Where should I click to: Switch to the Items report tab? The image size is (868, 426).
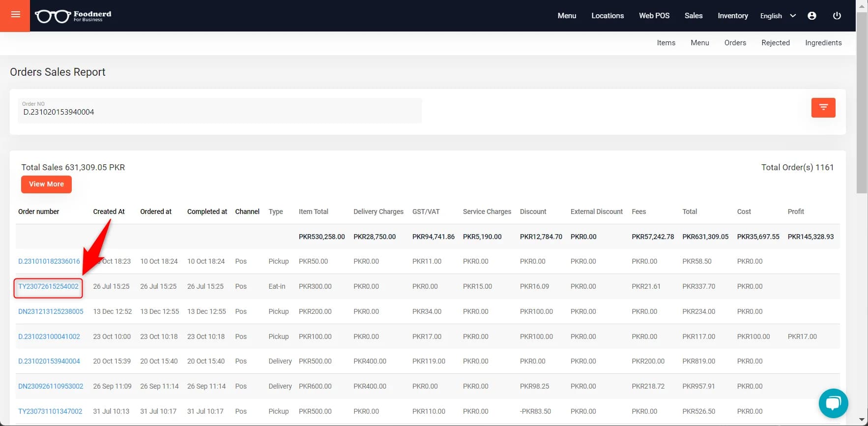coord(666,43)
